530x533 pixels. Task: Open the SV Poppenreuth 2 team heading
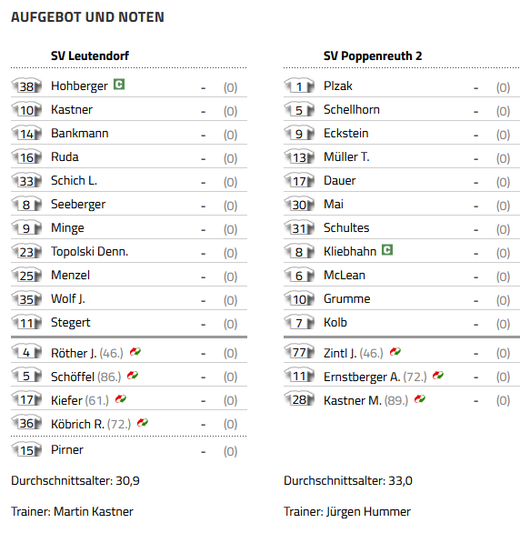(x=373, y=56)
